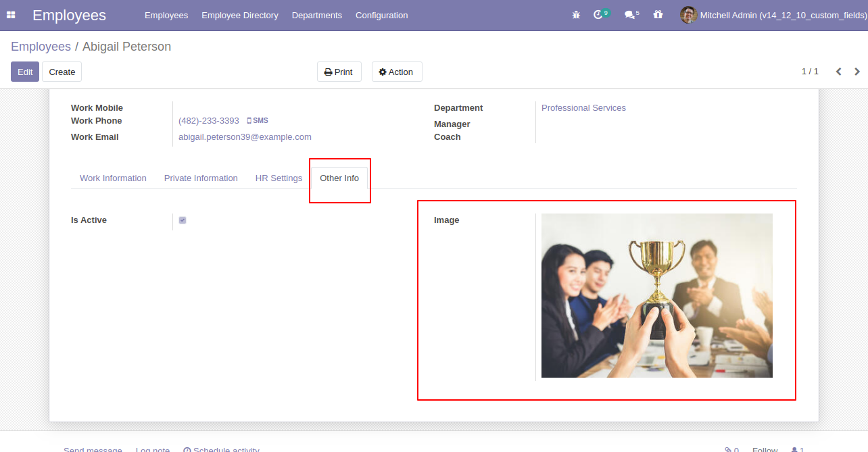Click the Employees app title
Image resolution: width=868 pixels, height=452 pixels.
pyautogui.click(x=69, y=15)
